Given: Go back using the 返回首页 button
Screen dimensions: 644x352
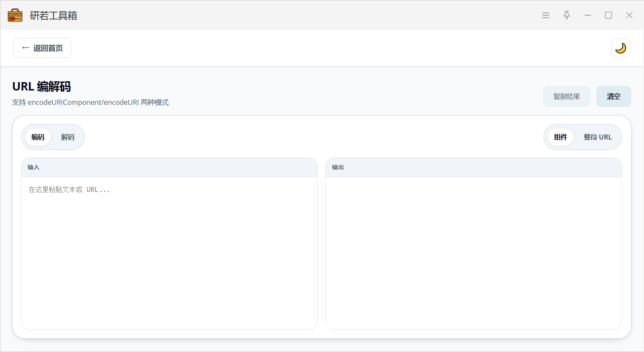Looking at the screenshot, I should click(x=42, y=48).
